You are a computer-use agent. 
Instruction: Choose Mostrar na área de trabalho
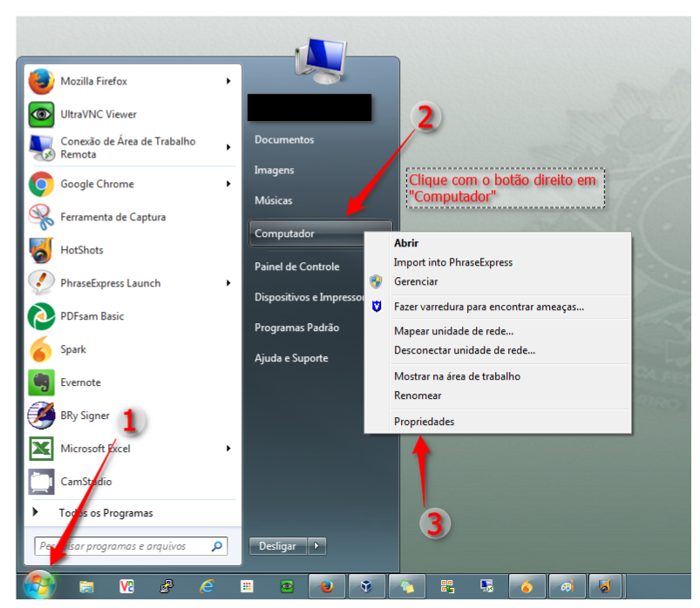coord(498,376)
